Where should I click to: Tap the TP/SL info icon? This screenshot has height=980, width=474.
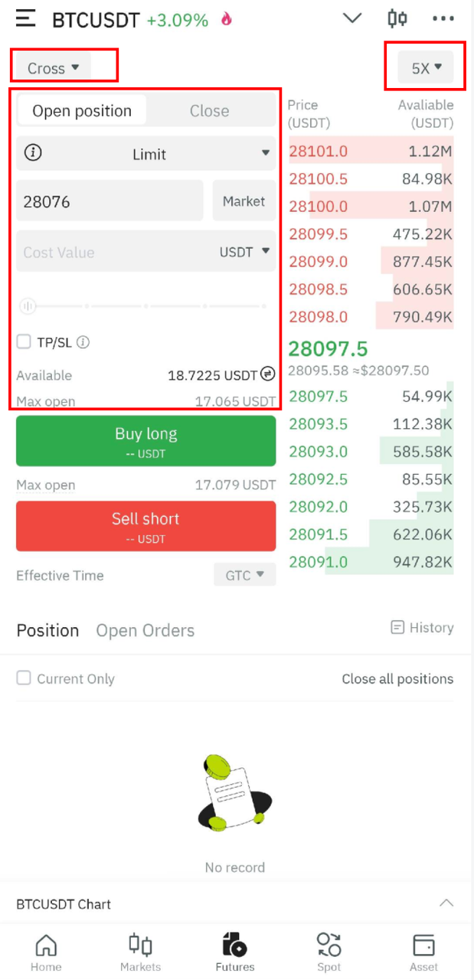83,342
